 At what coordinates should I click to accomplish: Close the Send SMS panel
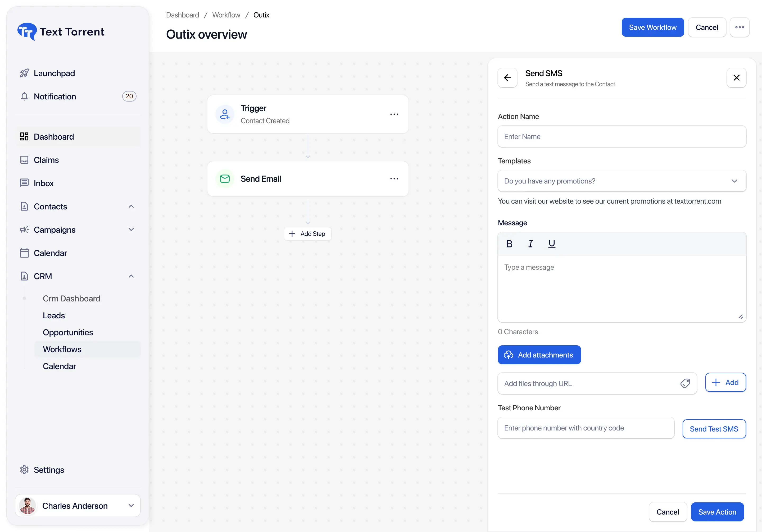tap(736, 78)
